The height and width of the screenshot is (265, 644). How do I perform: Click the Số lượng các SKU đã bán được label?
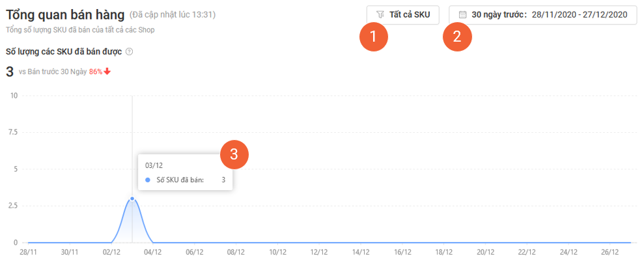point(63,51)
